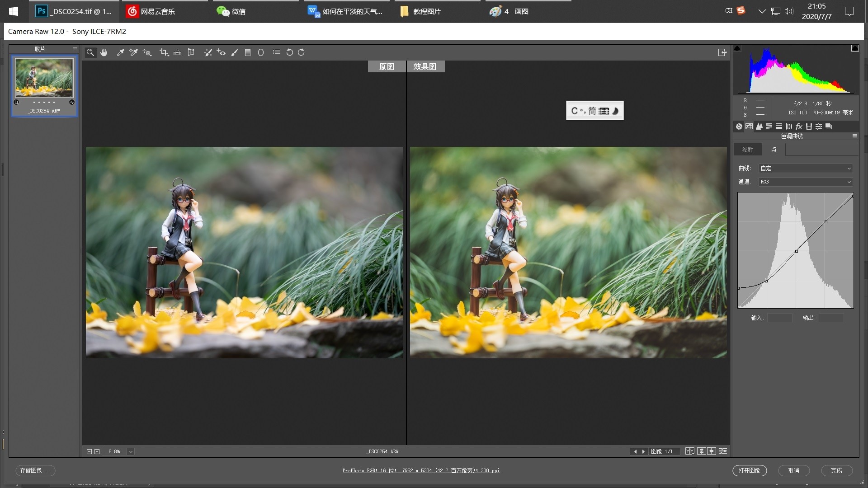Open the Lens Corrections panel tab
The image size is (868, 488).
pos(789,127)
